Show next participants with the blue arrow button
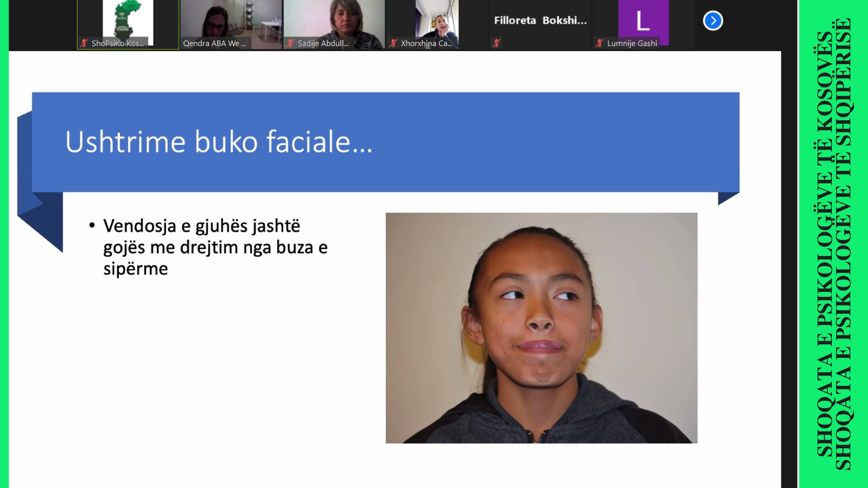868x488 pixels. (x=713, y=21)
